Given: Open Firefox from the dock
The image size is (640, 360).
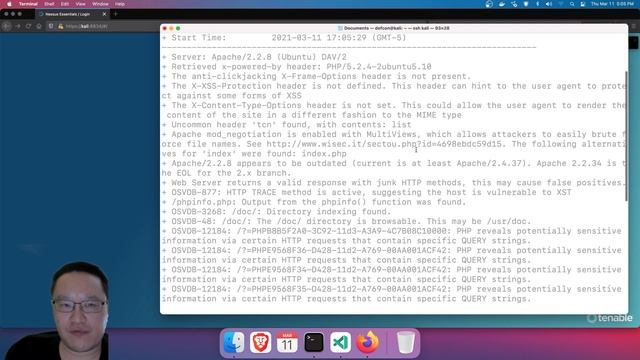Looking at the screenshot, I should click(x=367, y=342).
